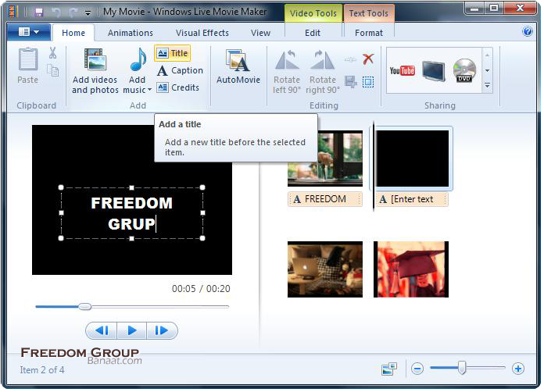Click Add videos and photos

[95, 71]
